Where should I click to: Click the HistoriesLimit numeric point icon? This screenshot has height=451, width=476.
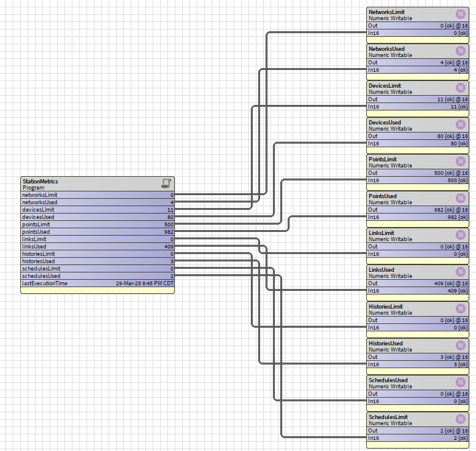tap(460, 309)
